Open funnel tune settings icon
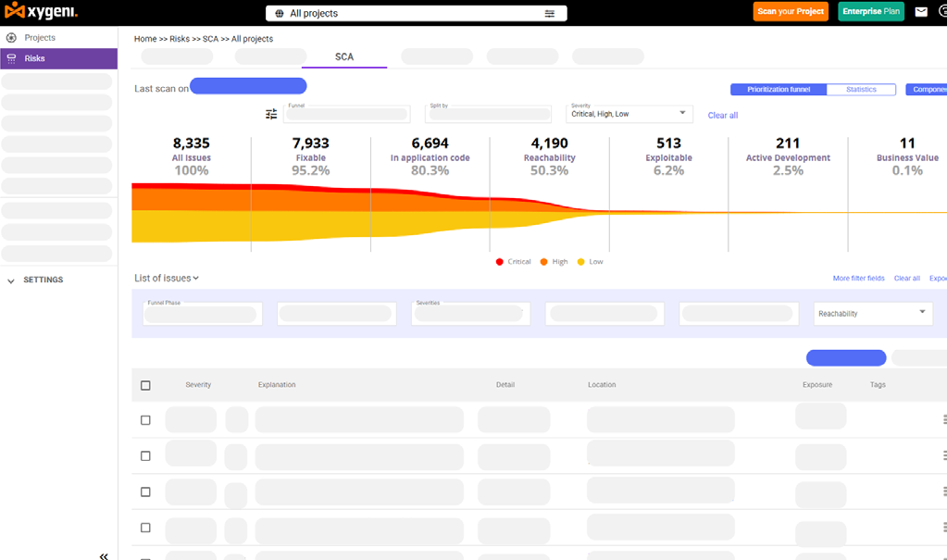 (x=271, y=114)
